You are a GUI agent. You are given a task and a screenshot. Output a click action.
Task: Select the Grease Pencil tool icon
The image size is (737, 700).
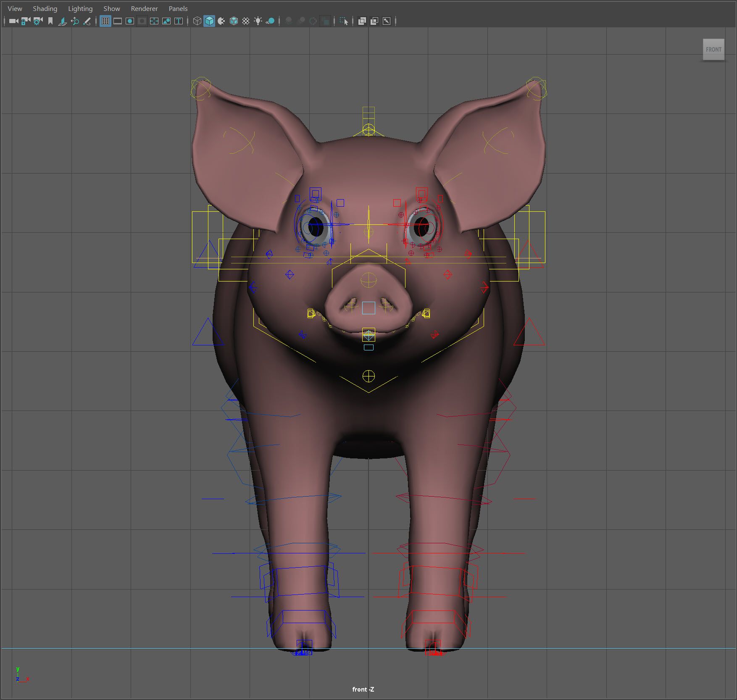point(87,21)
